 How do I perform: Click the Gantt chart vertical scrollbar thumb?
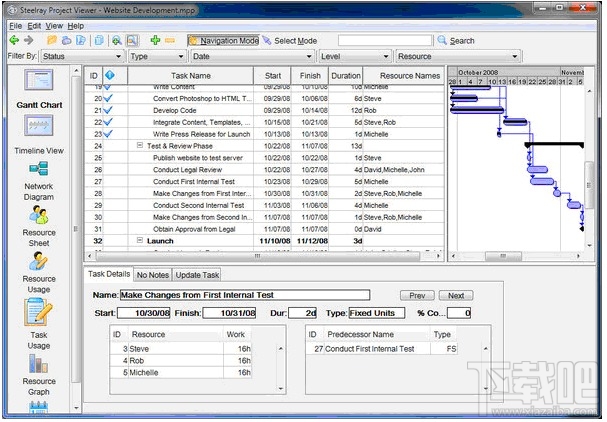coord(589,185)
